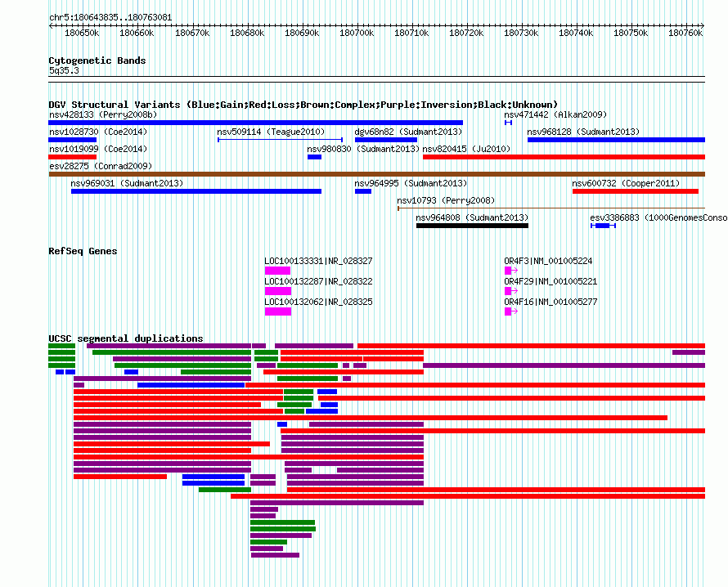Click the nsv969031 blue gain bar
The width and height of the screenshot is (728, 587).
point(196,191)
